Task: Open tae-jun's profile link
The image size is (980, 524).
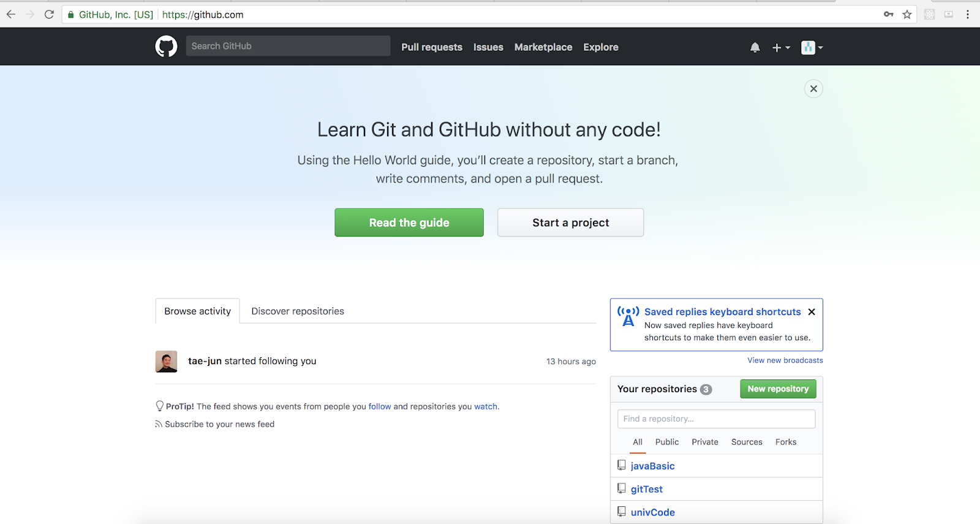Action: 205,361
